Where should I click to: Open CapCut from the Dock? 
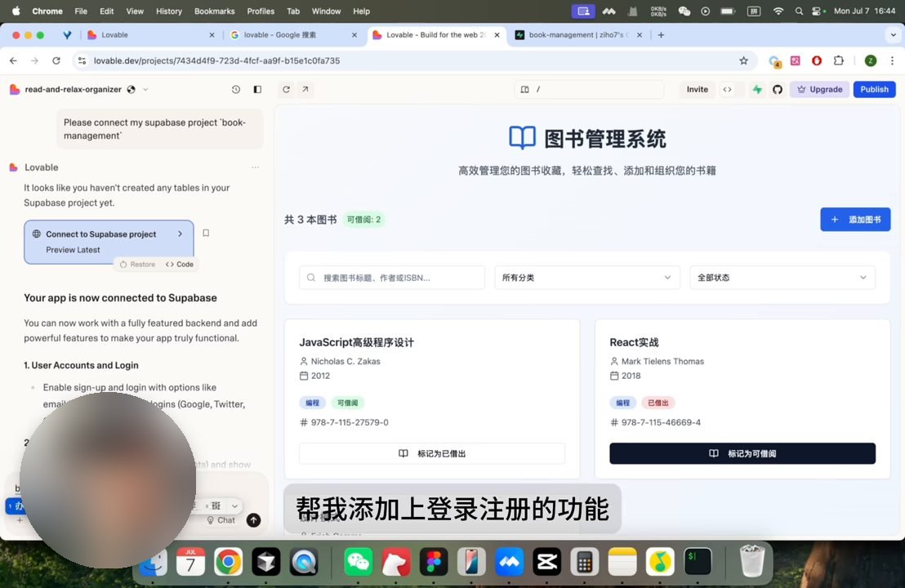pyautogui.click(x=546, y=561)
